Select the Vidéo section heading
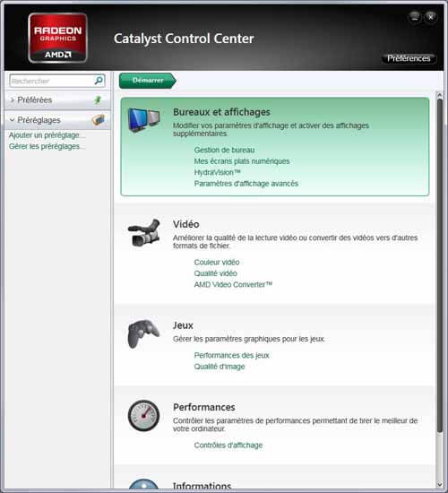The height and width of the screenshot is (493, 448). coord(185,224)
